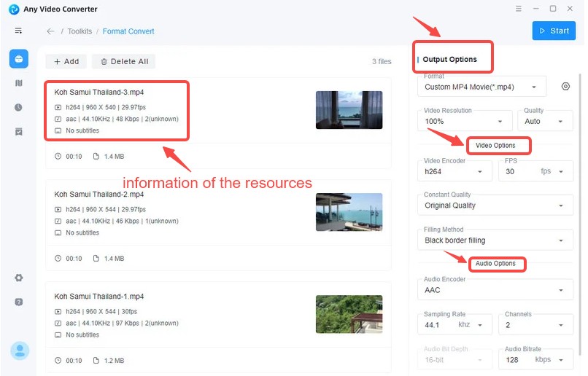Image resolution: width=588 pixels, height=376 pixels.
Task: Expand Constant Quality Original Quality dropdown
Action: click(495, 205)
